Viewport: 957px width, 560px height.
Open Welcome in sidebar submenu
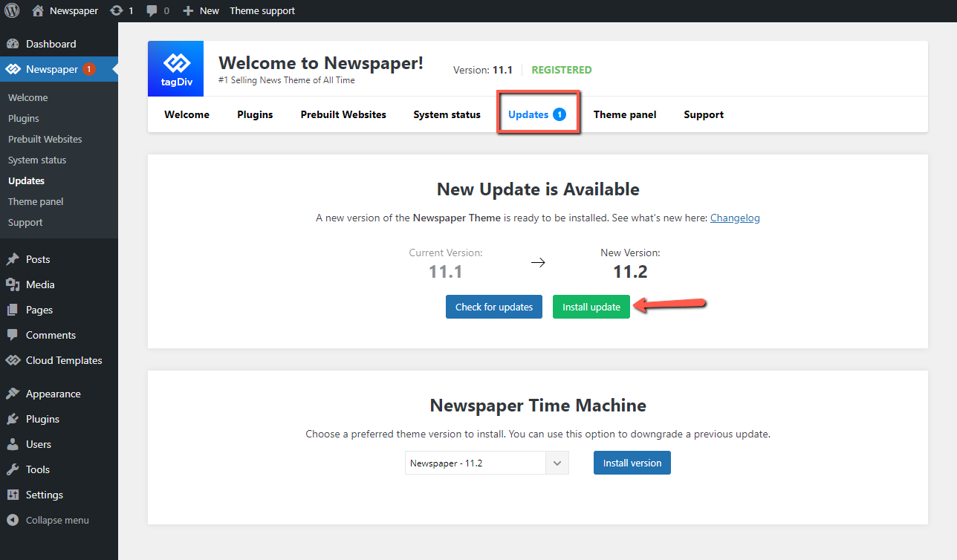pyautogui.click(x=27, y=97)
